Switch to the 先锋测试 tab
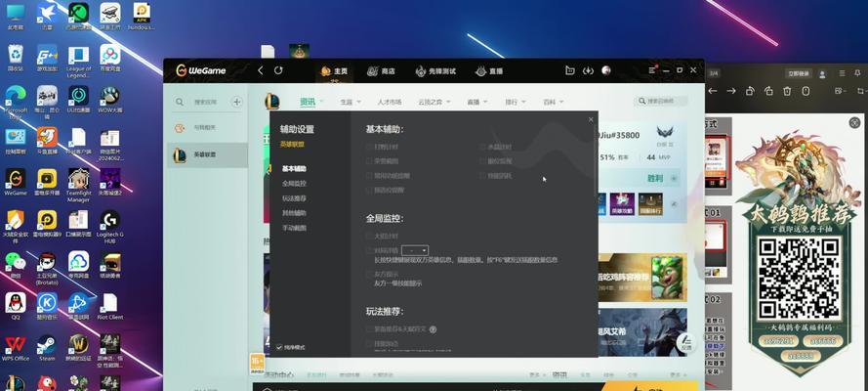Image resolution: width=868 pixels, height=391 pixels. [x=435, y=71]
